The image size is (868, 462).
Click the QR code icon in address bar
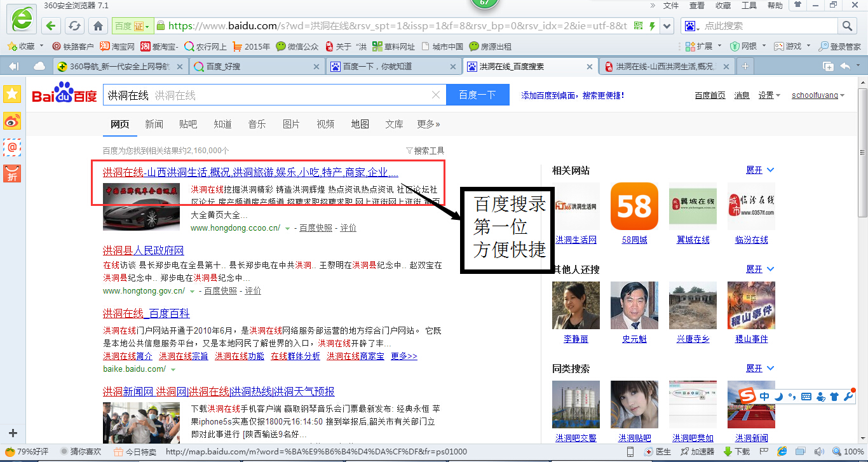click(x=638, y=26)
